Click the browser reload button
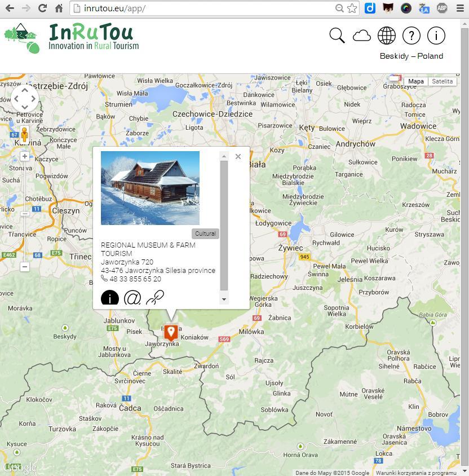The image size is (469, 476). pyautogui.click(x=42, y=8)
